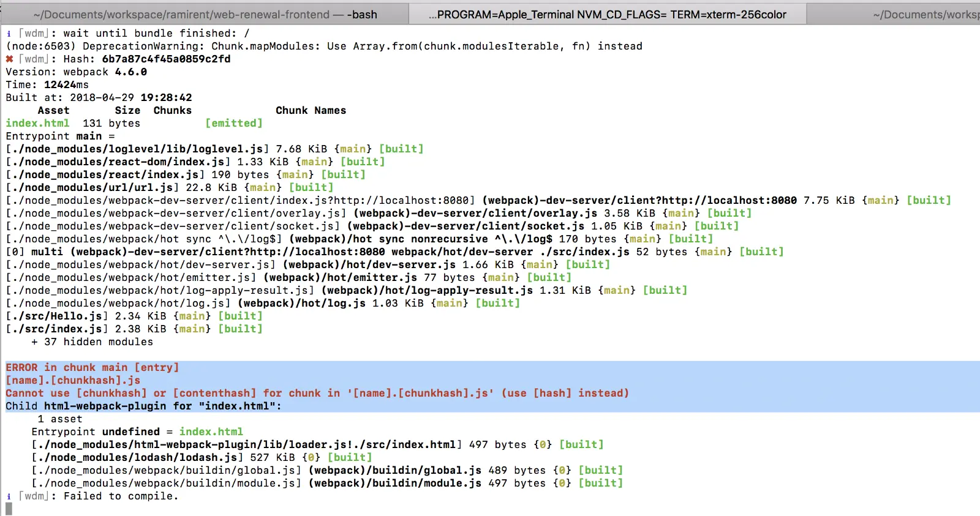Click the webpack version 4.6.0
980x516 pixels.
point(131,72)
